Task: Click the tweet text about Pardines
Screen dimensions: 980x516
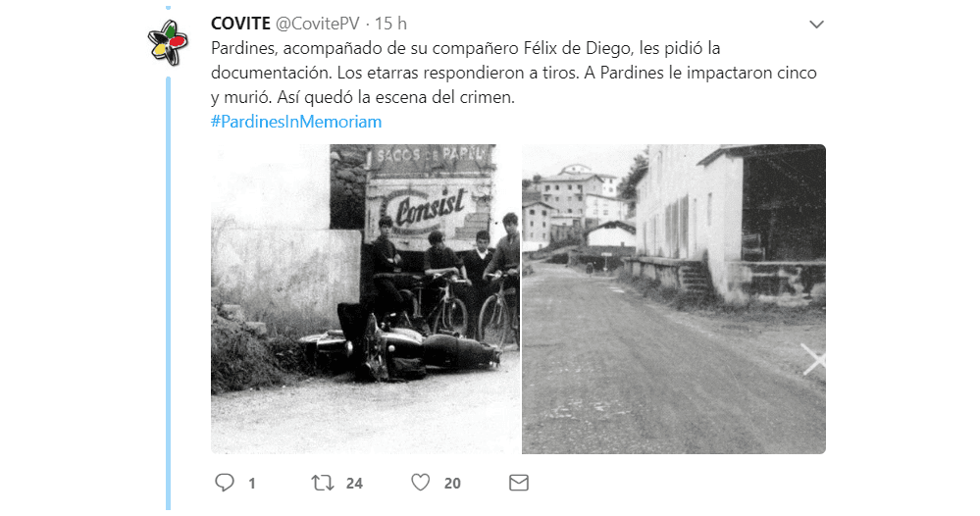Action: (514, 73)
